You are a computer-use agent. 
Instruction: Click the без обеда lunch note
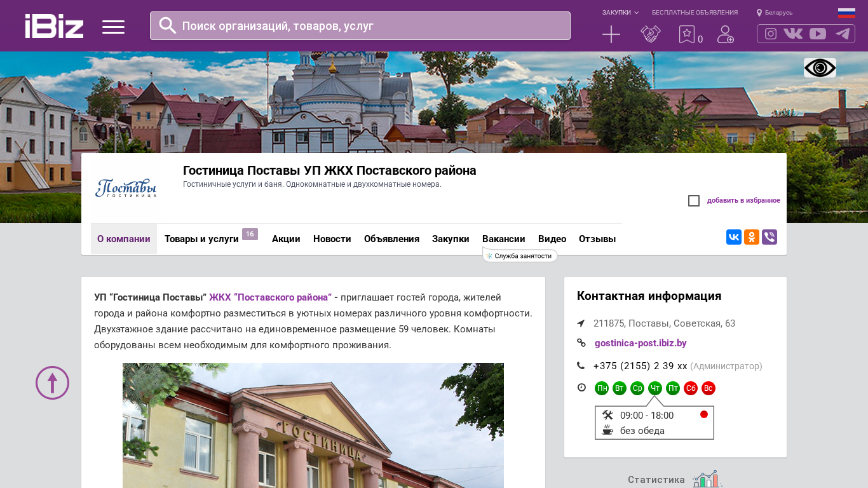pos(642,431)
